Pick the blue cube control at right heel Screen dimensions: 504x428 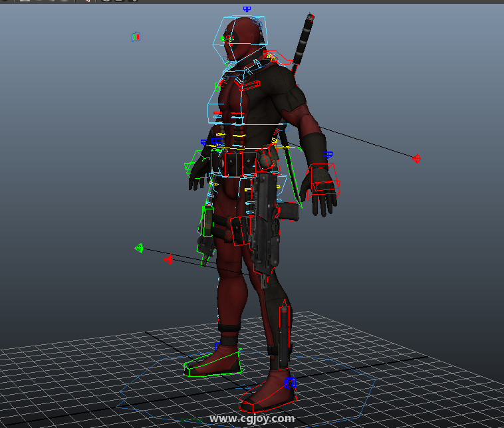(290, 383)
